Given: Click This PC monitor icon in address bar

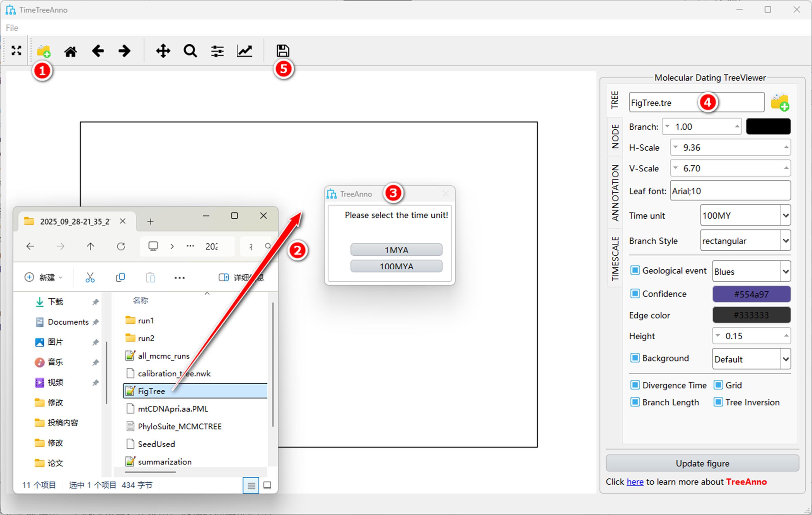Looking at the screenshot, I should 153,246.
